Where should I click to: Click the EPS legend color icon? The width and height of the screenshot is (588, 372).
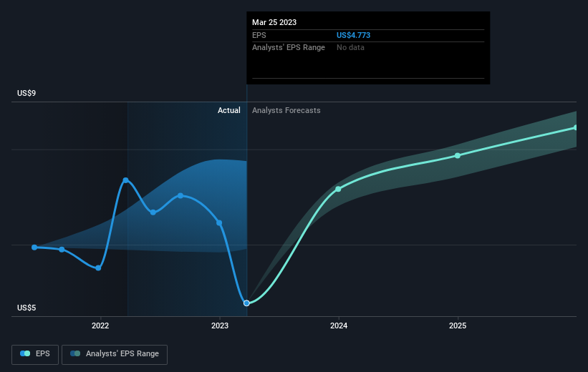click(25, 353)
